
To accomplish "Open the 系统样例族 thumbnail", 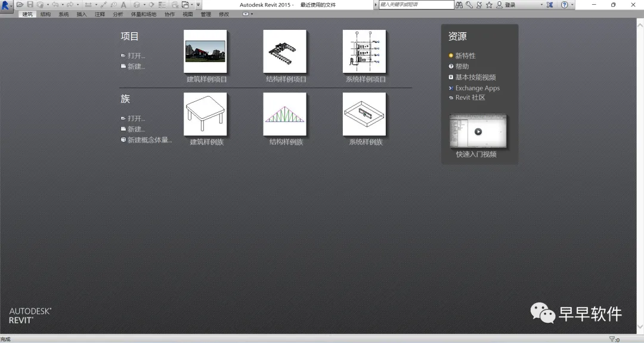I will click(x=364, y=114).
